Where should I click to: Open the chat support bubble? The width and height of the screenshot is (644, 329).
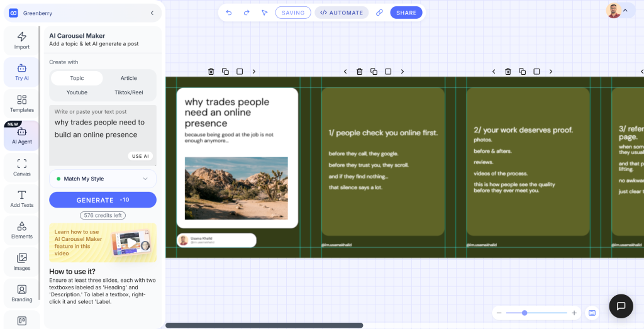click(x=621, y=306)
